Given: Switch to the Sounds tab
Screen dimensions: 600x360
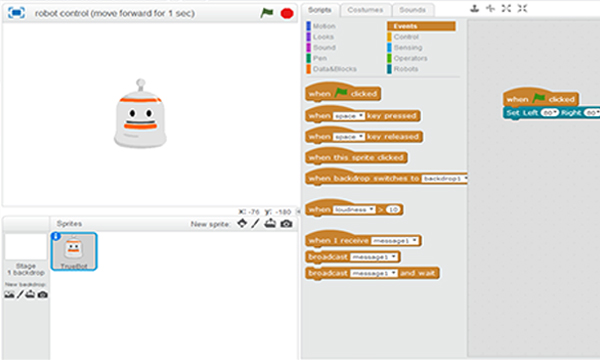Looking at the screenshot, I should tap(412, 10).
